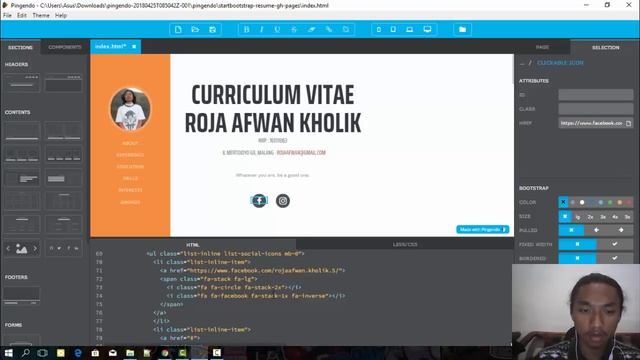
Task: Switch preview to desktop monitor size
Action: tap(427, 29)
